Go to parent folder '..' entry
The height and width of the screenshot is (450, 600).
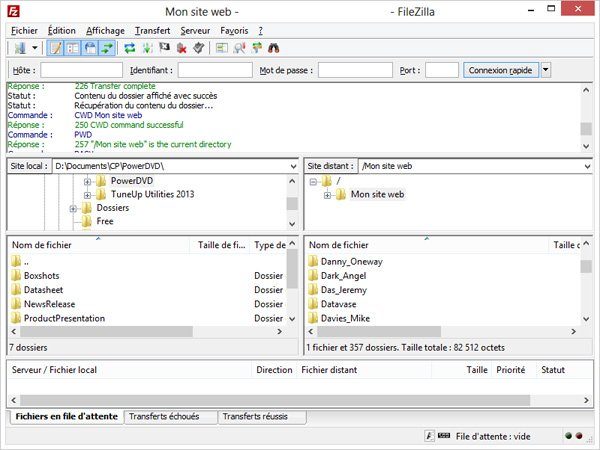26,262
